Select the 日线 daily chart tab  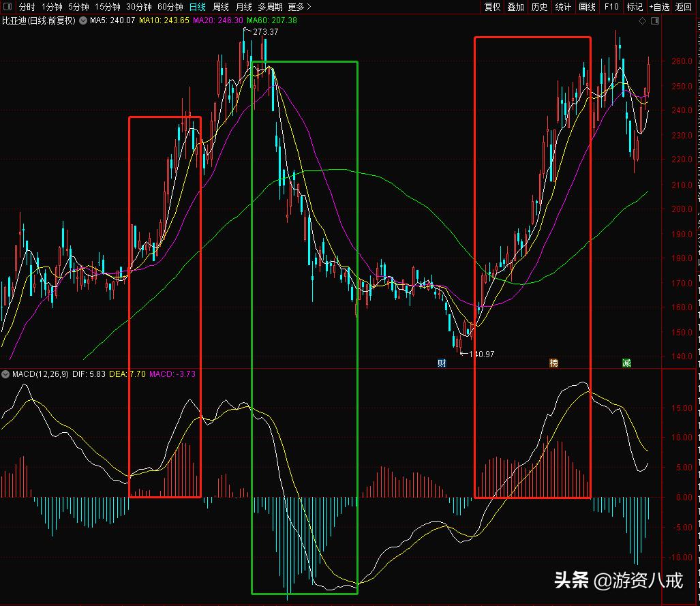click(x=197, y=7)
